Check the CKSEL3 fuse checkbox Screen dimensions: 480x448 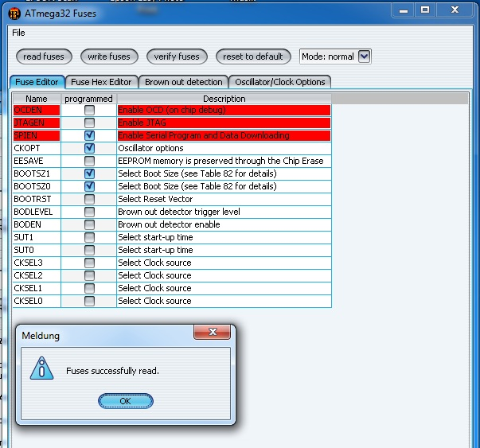[89, 263]
